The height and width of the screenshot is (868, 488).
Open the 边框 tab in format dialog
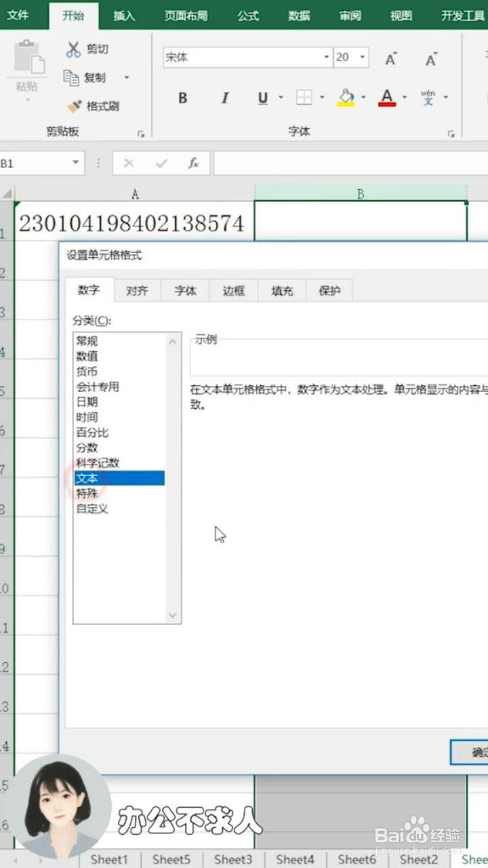tap(234, 291)
